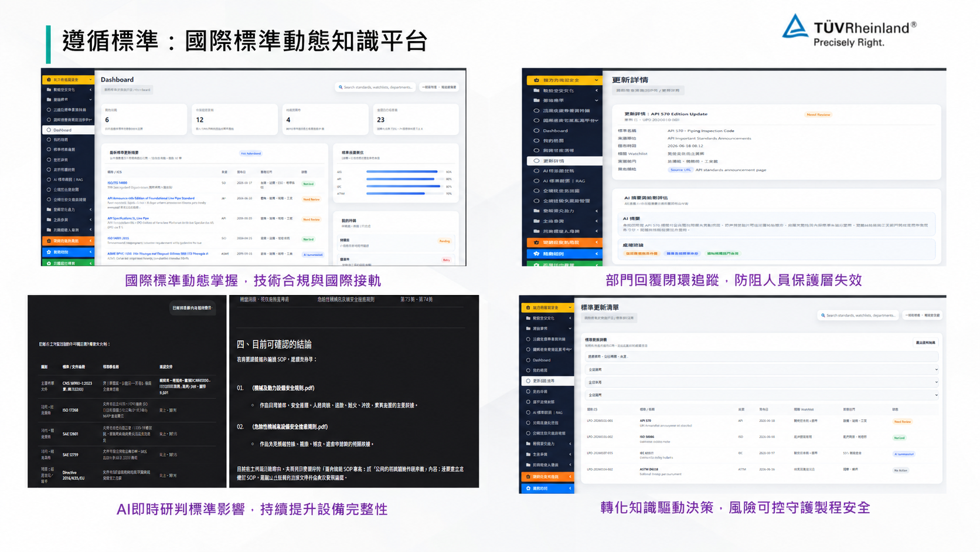Viewport: 980px width, 552px height.
Task: Click the blue sidebar section icon in Dashboard screenshot
Action: [49, 252]
